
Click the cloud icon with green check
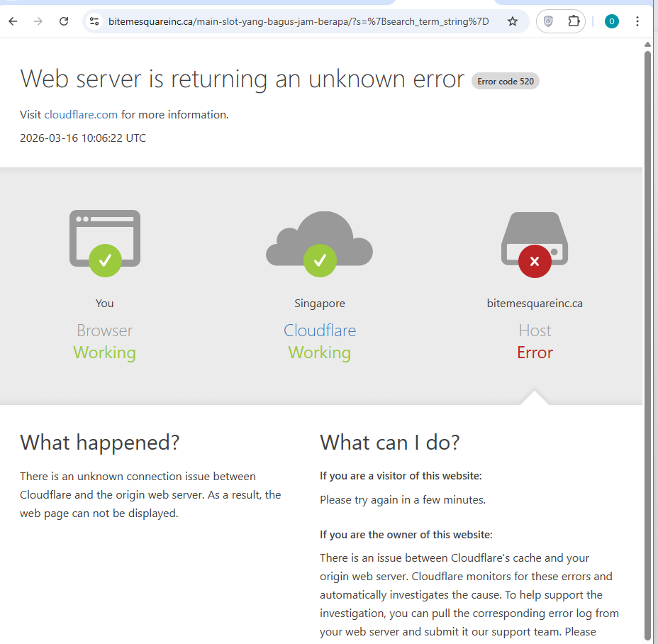(x=319, y=244)
